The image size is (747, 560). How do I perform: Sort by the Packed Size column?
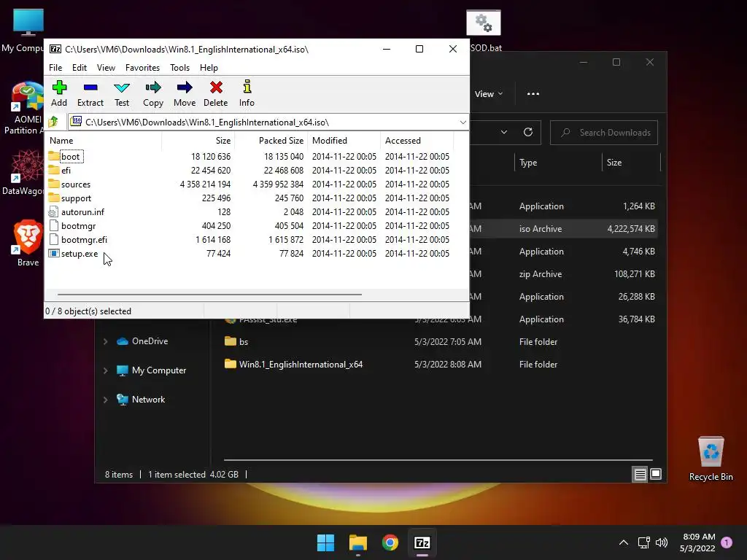(x=271, y=141)
